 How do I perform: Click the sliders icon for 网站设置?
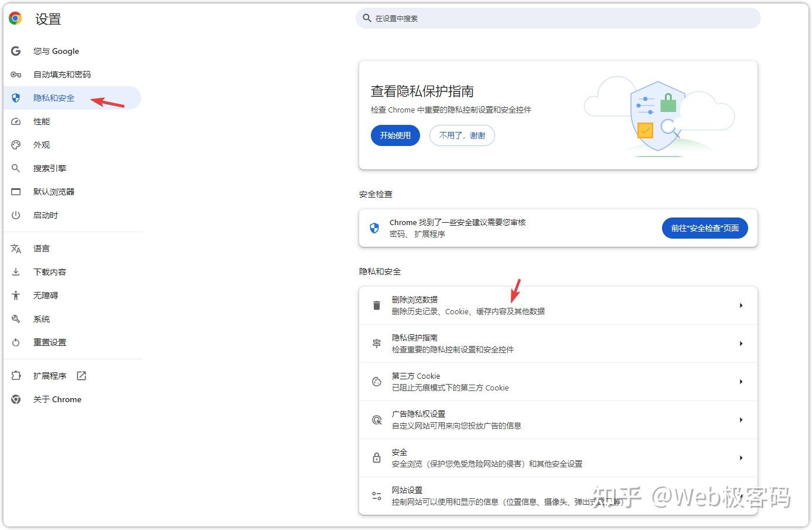[x=377, y=496]
